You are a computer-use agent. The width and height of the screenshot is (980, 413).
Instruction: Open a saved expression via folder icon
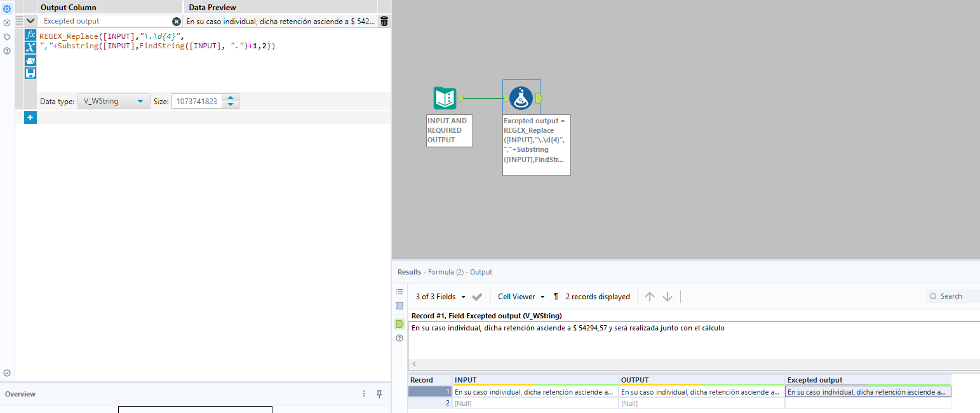30,60
